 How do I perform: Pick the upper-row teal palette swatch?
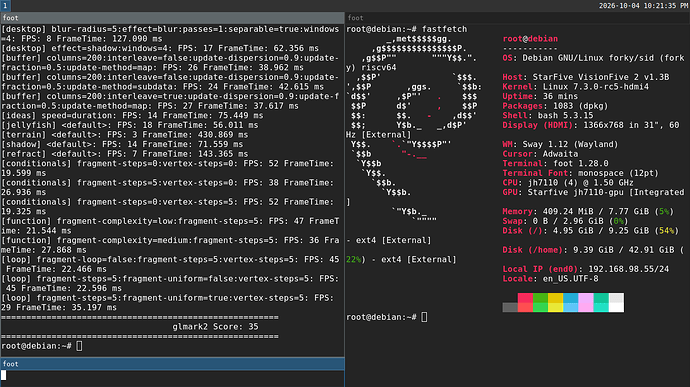pyautogui.click(x=601, y=298)
